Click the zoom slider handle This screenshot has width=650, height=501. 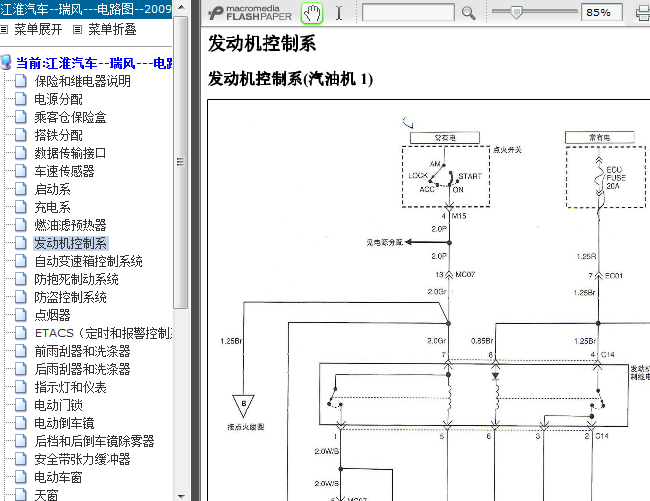(x=516, y=12)
